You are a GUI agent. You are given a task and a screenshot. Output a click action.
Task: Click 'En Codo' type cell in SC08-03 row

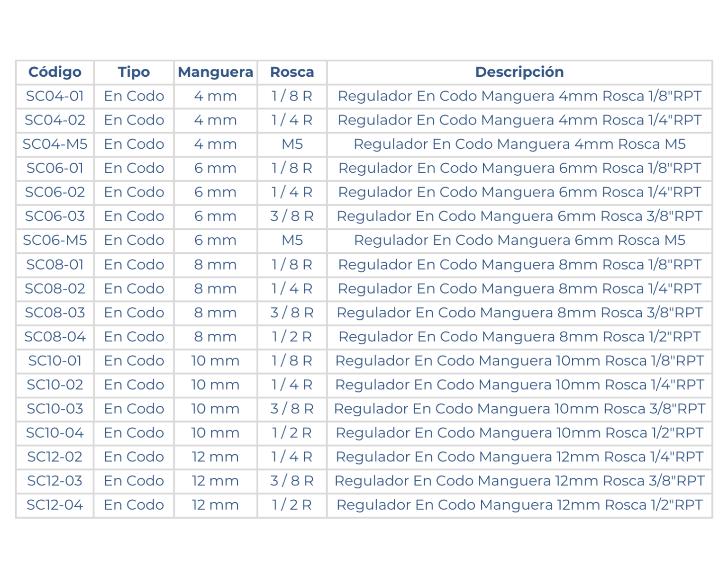[134, 313]
